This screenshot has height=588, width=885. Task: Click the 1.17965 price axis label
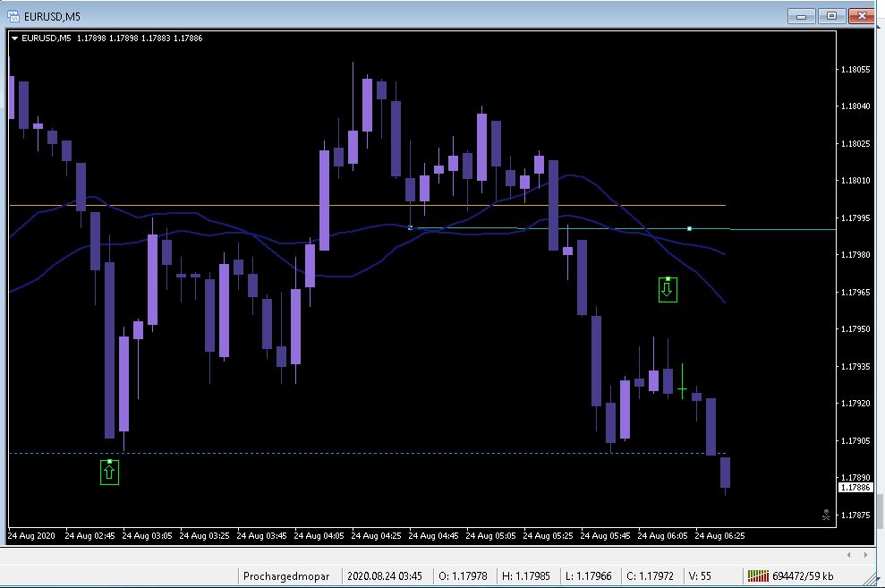coord(855,293)
